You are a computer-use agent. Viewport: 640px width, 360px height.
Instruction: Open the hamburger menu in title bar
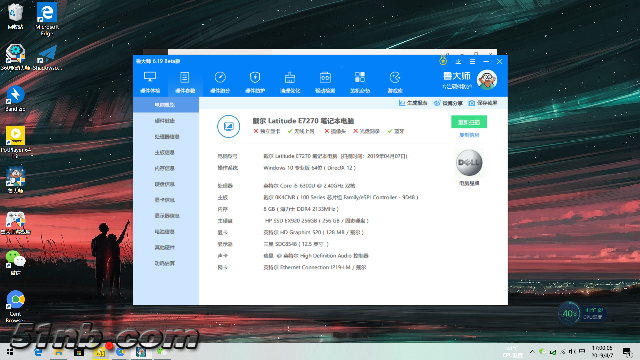472,62
